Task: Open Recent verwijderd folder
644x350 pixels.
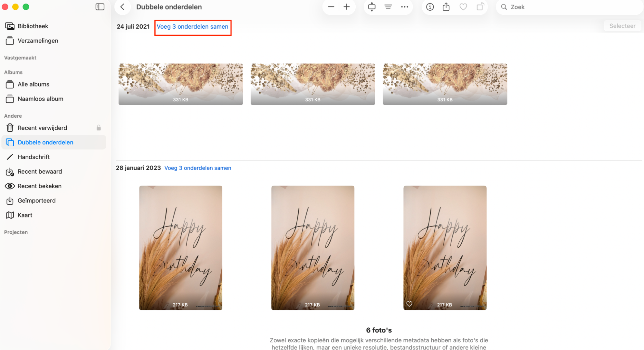Action: (x=42, y=128)
